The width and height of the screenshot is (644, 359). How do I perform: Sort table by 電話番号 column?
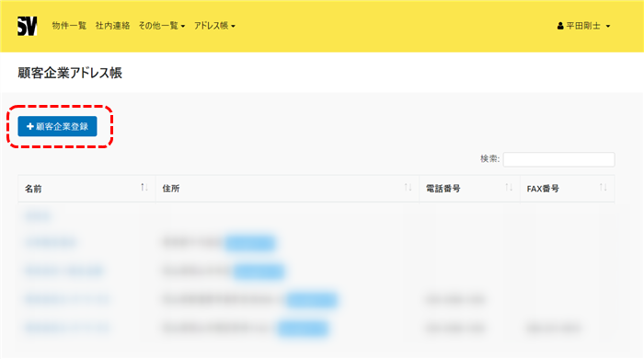pyautogui.click(x=469, y=189)
